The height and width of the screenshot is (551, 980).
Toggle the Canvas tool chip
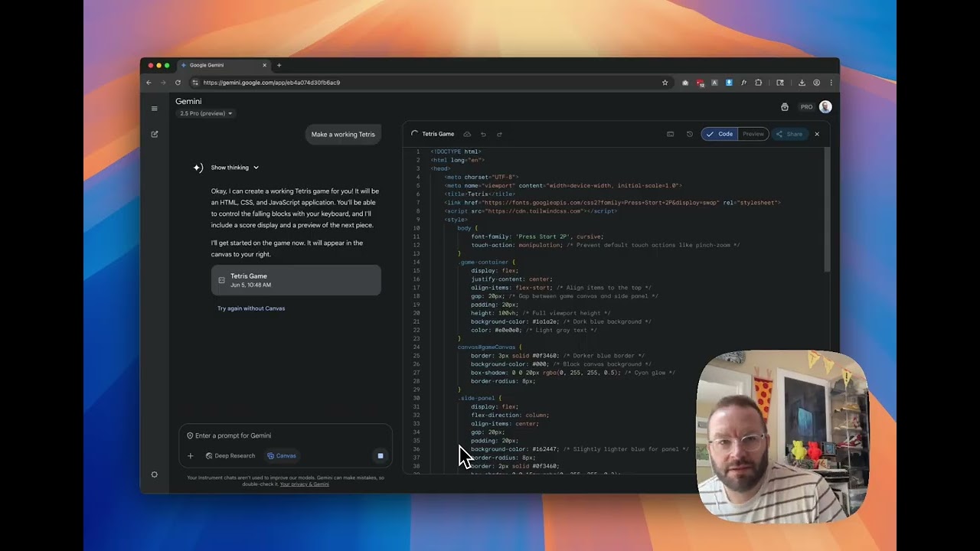click(x=282, y=456)
